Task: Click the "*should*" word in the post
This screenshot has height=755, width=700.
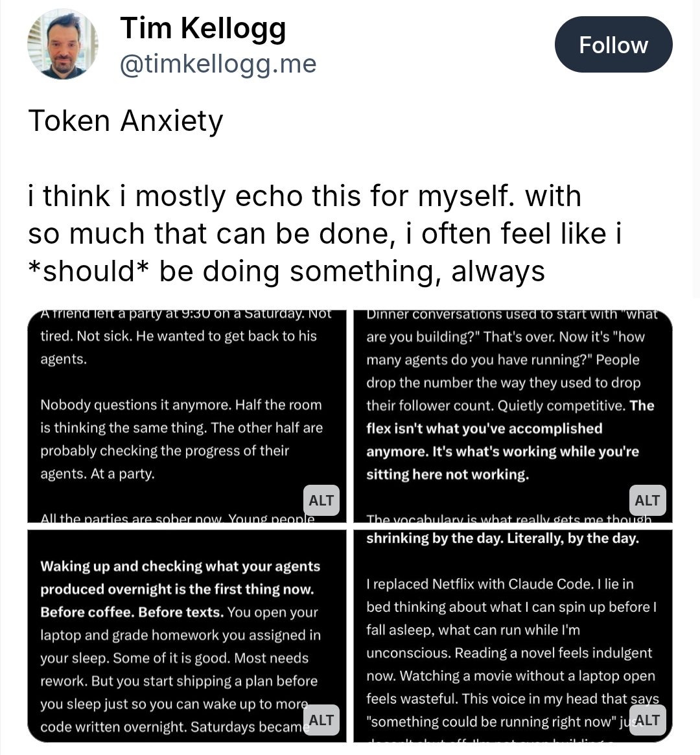Action: (87, 272)
